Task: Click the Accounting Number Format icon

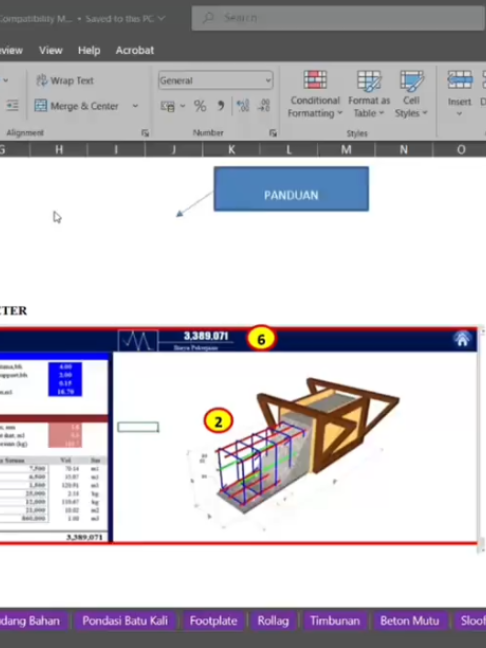Action: coord(168,106)
